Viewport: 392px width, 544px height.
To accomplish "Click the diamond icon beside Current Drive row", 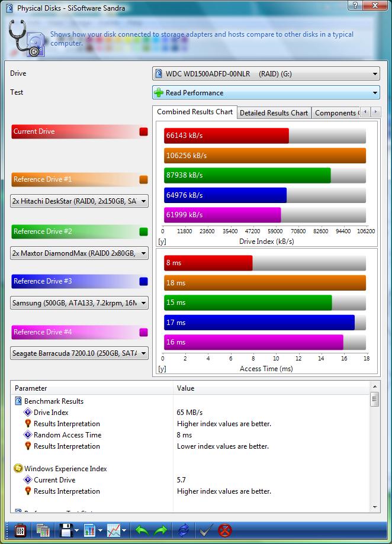I will click(28, 480).
